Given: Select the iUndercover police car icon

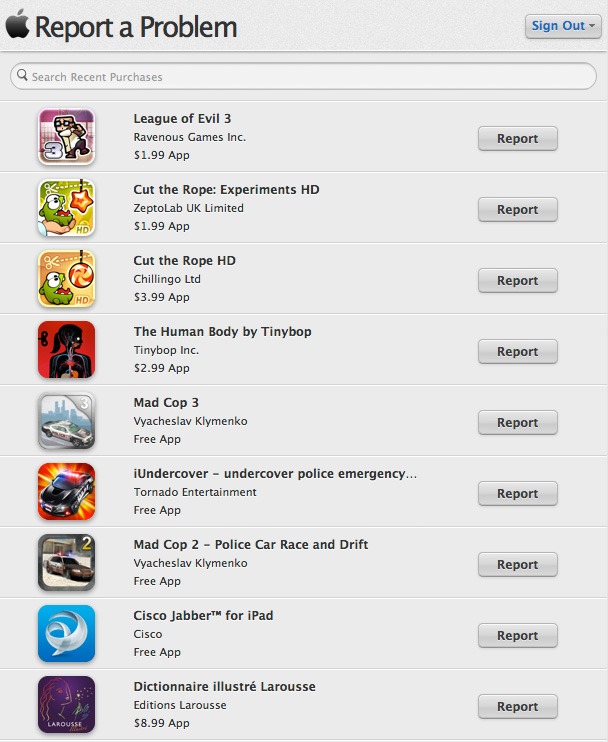Looking at the screenshot, I should [x=66, y=492].
